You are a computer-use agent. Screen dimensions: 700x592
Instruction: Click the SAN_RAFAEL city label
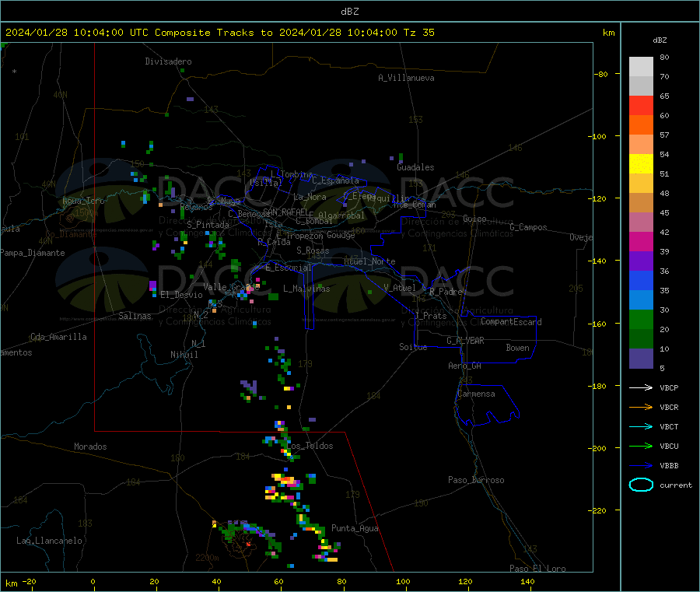click(x=285, y=212)
